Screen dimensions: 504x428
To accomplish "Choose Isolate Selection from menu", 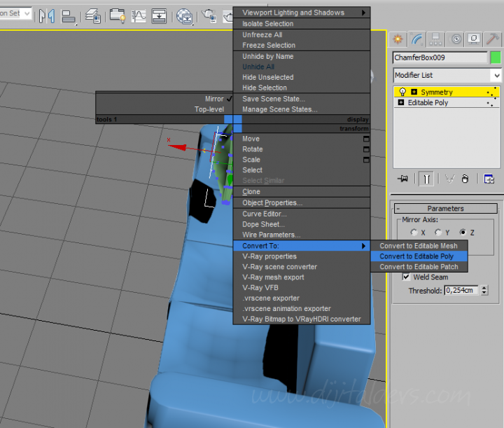I will [302, 24].
